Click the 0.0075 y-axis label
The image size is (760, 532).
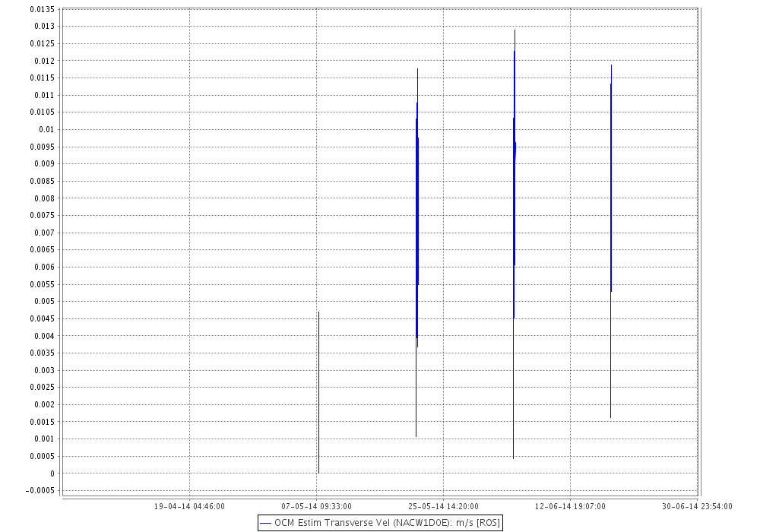(x=42, y=215)
